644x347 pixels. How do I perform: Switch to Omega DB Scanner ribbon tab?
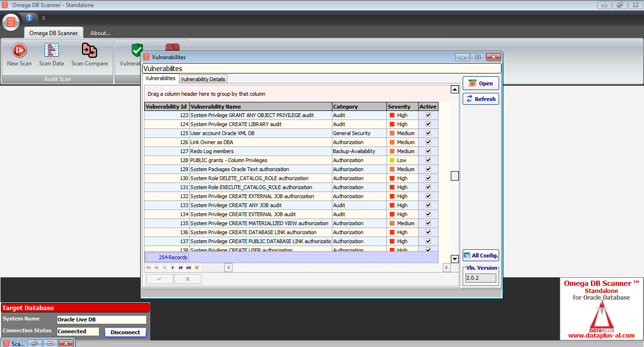point(54,33)
